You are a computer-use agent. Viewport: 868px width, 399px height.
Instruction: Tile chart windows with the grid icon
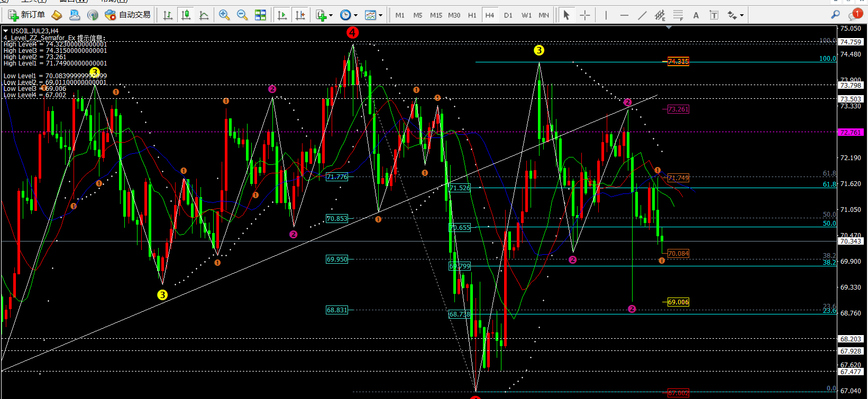(x=260, y=15)
